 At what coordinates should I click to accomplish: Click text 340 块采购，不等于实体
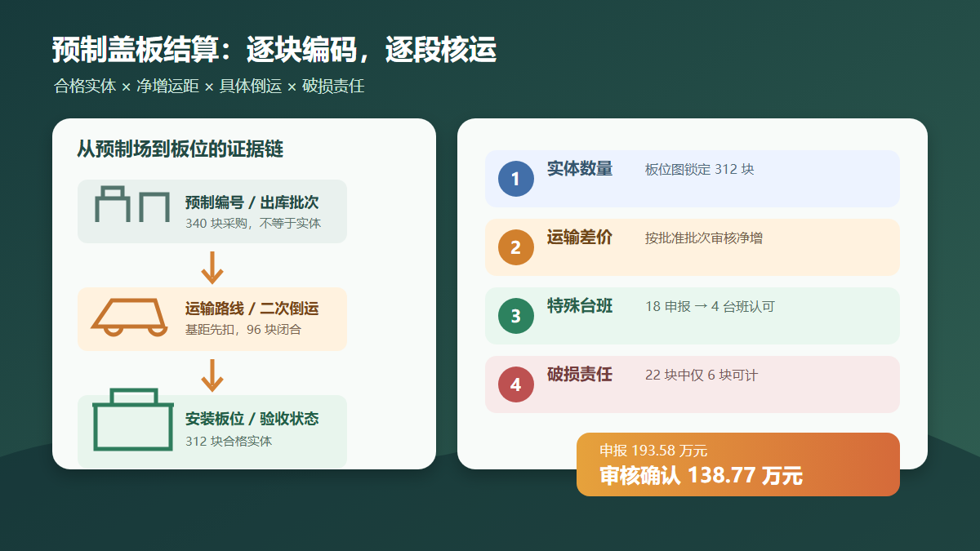253,223
